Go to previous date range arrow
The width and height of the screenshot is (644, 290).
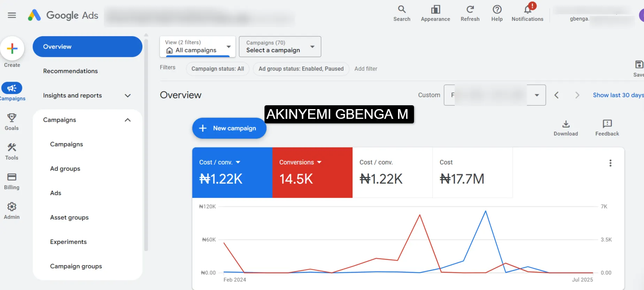pyautogui.click(x=557, y=95)
